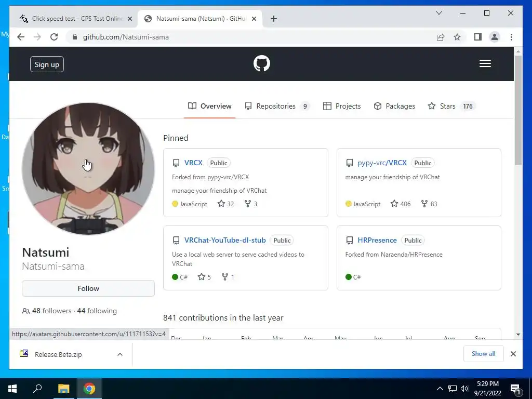Open the pypy-vrc/VRCX repository link
532x399 pixels.
point(382,163)
